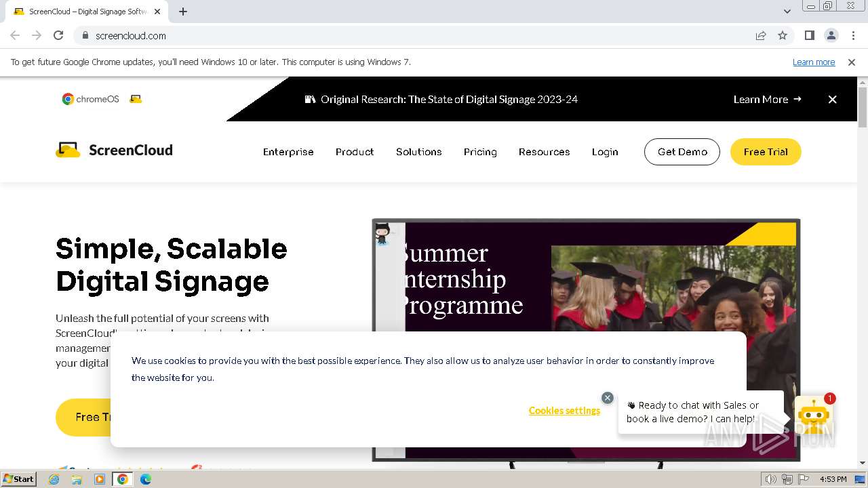
Task: Click Learn More arrow in banner
Action: pos(767,99)
